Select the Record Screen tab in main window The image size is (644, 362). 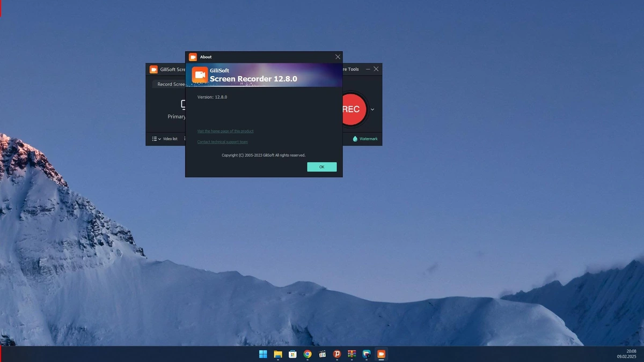(169, 84)
